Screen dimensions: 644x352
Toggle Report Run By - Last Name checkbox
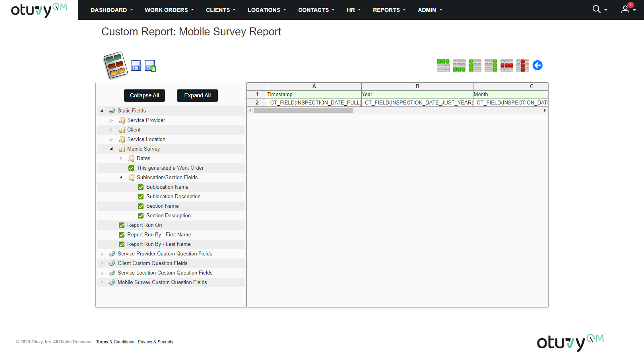pyautogui.click(x=122, y=244)
